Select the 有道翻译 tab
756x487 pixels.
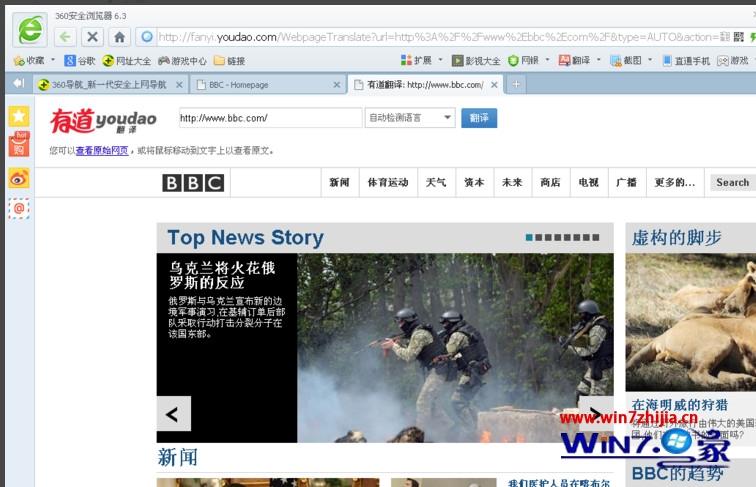point(419,84)
